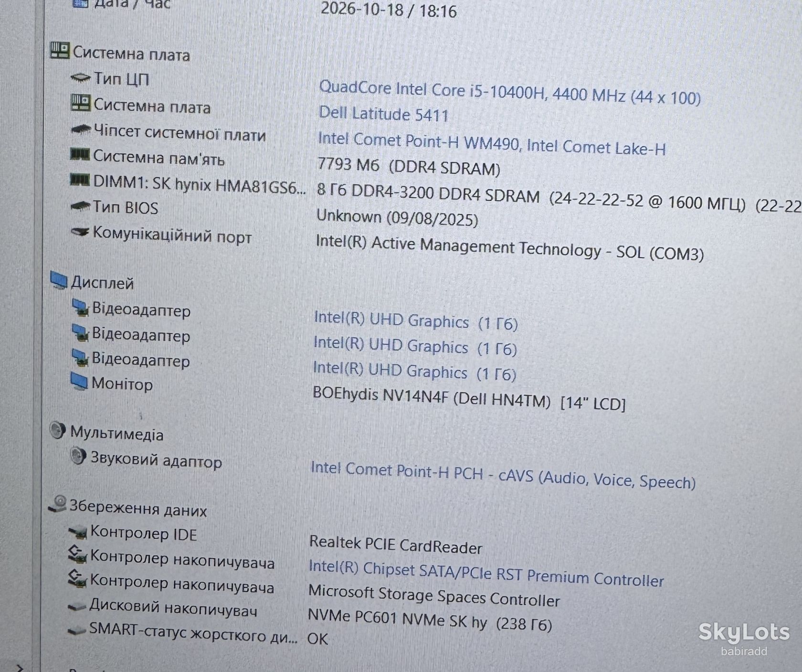Select the 8 ГБ DDR4-3200 DDR4 SDRAM value

pyautogui.click(x=559, y=198)
